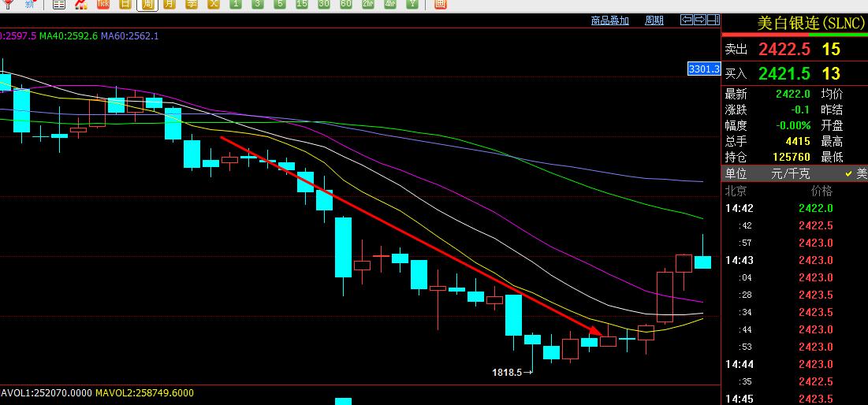
Task: Click the yellow X period icon
Action: tap(214, 5)
